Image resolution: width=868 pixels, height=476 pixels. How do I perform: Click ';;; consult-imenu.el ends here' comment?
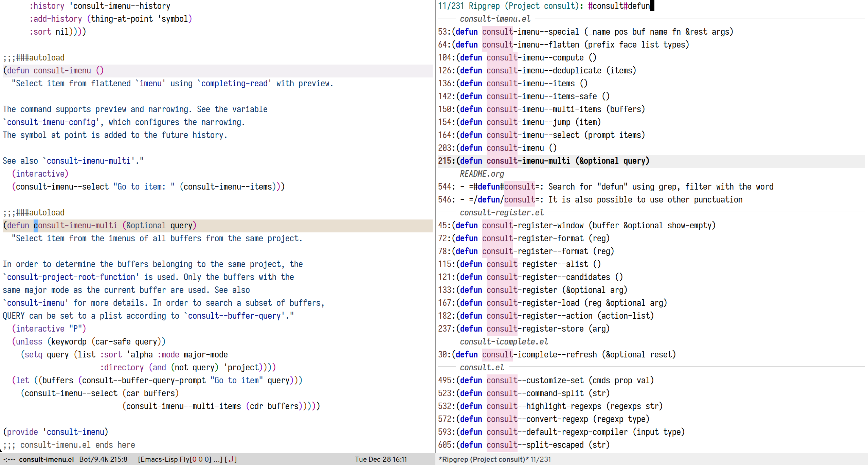(69, 445)
